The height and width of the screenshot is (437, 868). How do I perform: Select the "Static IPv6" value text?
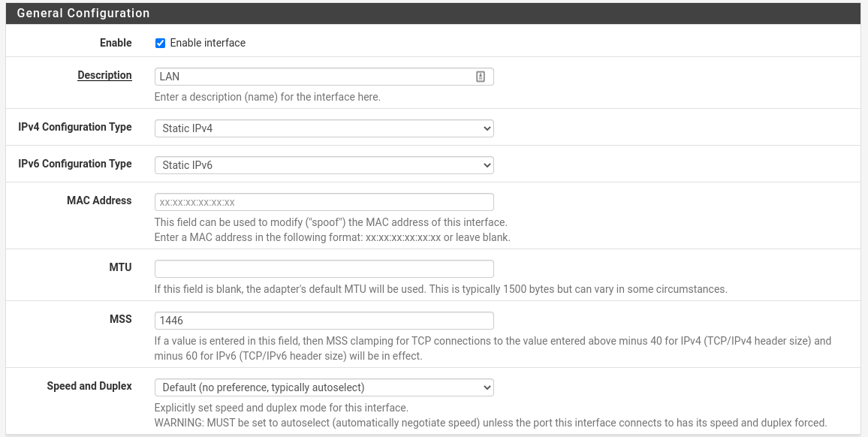[x=187, y=164]
